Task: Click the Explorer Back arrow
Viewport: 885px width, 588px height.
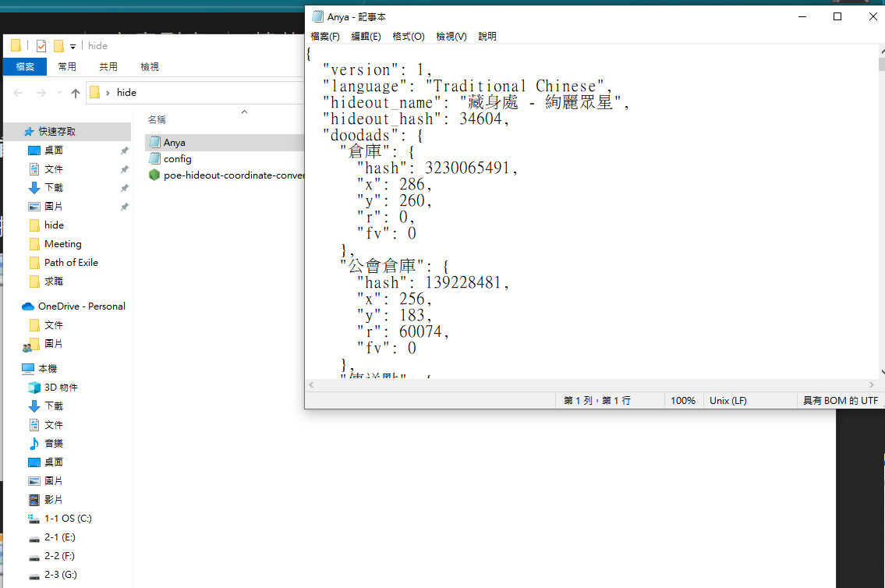Action: pyautogui.click(x=18, y=93)
